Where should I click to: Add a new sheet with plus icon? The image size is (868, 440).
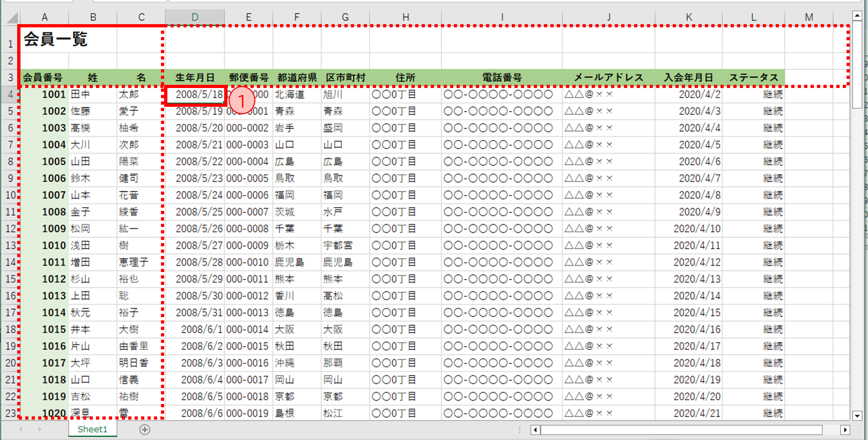coord(145,429)
